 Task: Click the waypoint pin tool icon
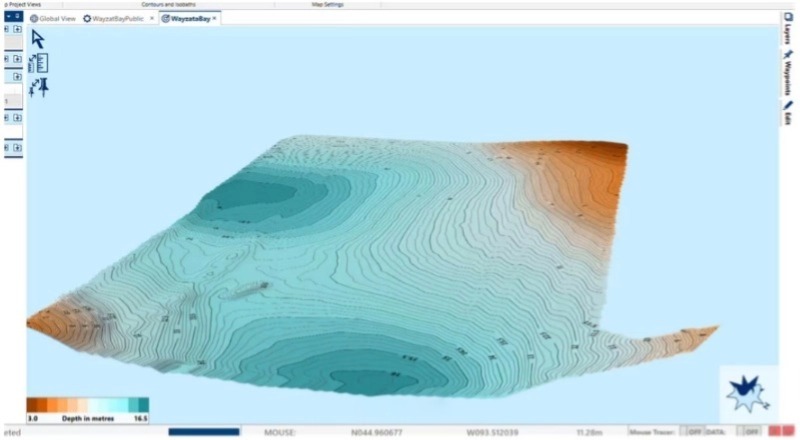(39, 88)
